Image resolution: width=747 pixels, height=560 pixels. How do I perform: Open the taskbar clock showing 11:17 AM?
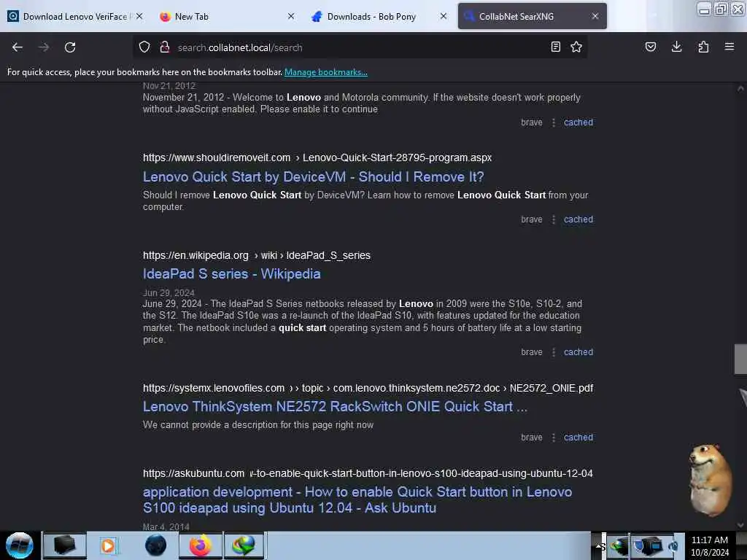(709, 545)
